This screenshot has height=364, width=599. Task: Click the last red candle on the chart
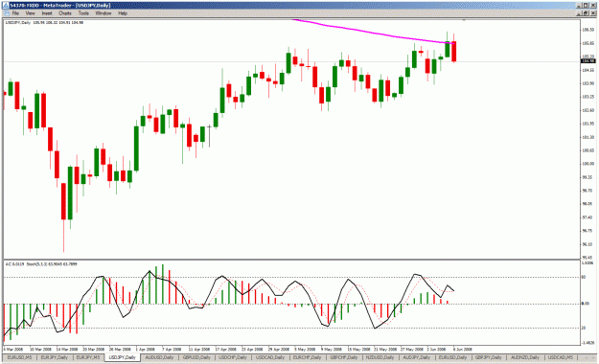coord(454,51)
